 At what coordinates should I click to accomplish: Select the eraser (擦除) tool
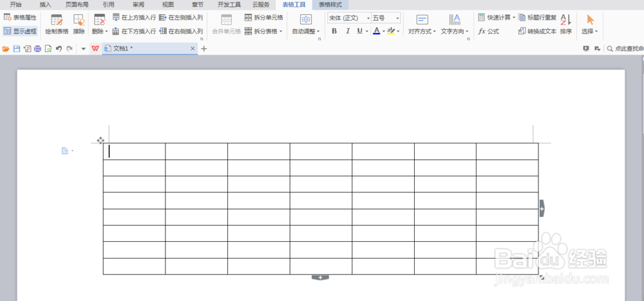[79, 24]
